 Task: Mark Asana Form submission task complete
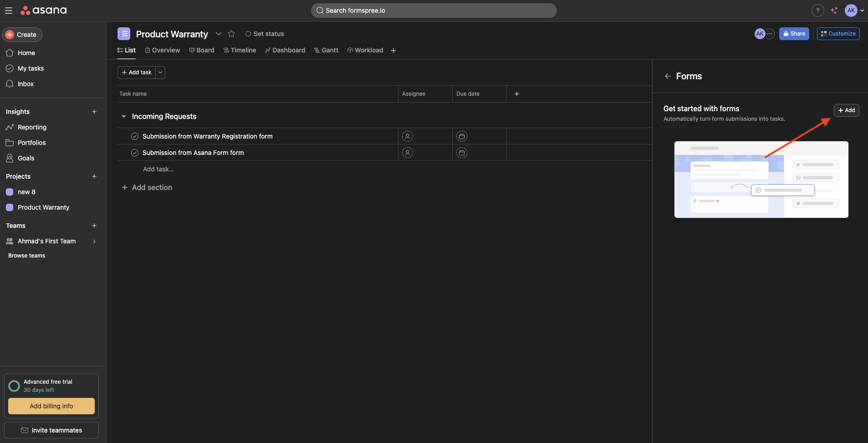[135, 153]
